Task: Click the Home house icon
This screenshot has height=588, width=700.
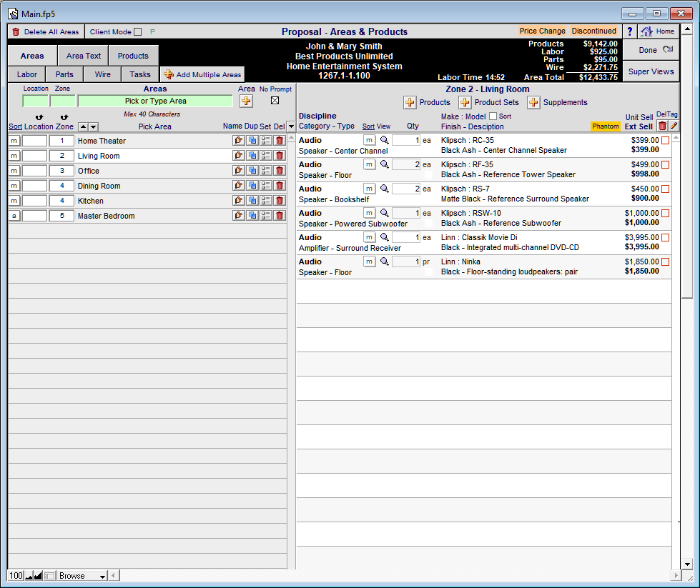Action: 646,31
